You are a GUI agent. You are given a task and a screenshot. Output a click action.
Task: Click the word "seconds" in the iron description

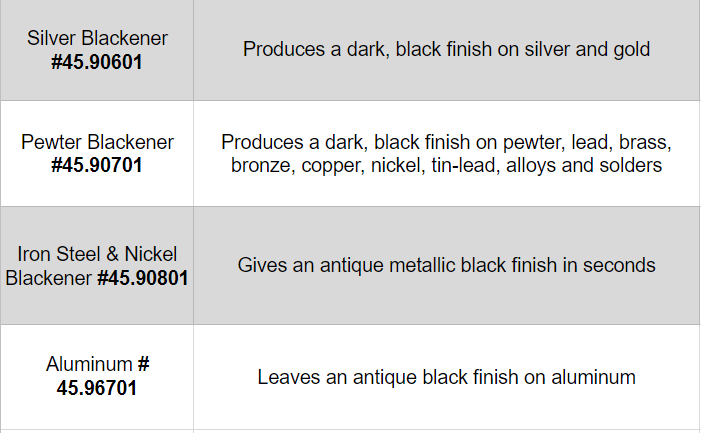coord(621,265)
